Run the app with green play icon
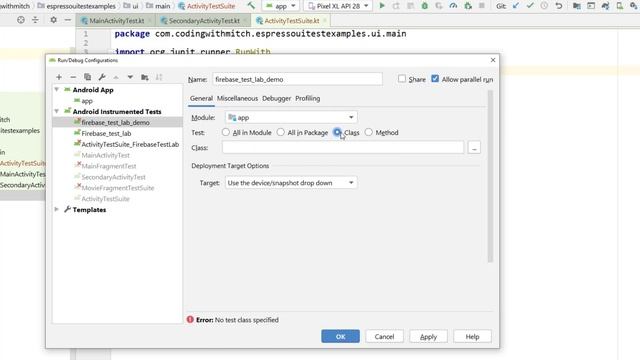 382,6
